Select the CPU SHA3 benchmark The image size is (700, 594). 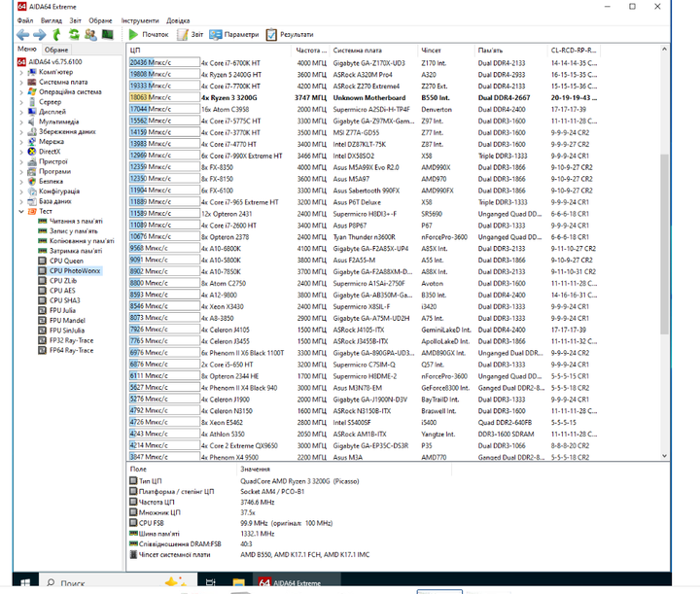65,300
